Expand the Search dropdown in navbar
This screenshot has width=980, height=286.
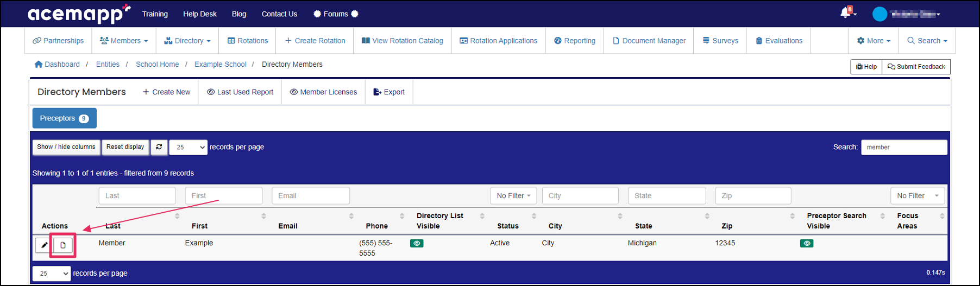coord(927,41)
